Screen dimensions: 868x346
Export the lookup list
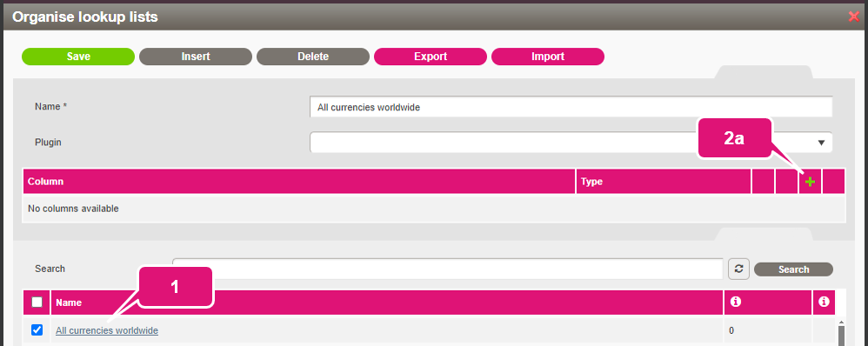coord(431,57)
